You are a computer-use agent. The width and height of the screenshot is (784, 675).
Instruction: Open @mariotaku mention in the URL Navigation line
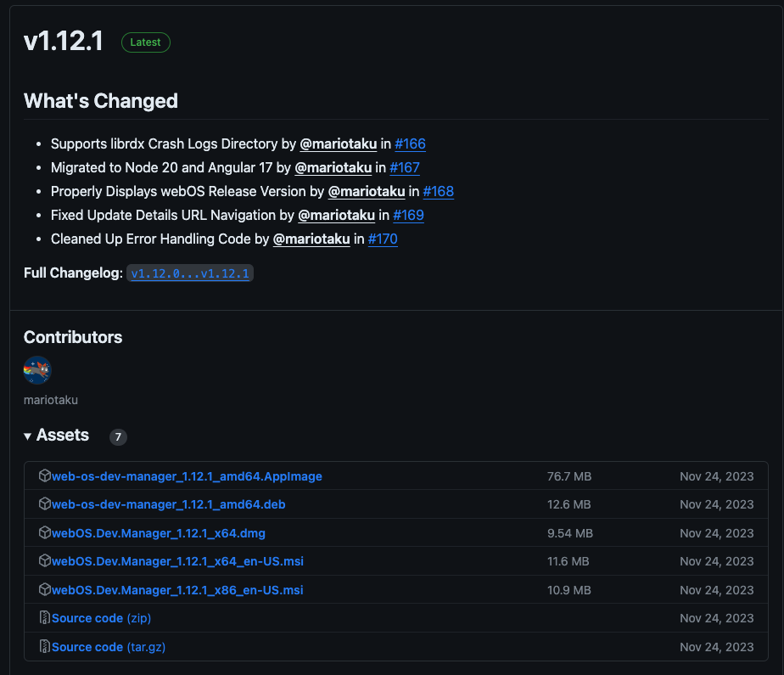tap(337, 215)
